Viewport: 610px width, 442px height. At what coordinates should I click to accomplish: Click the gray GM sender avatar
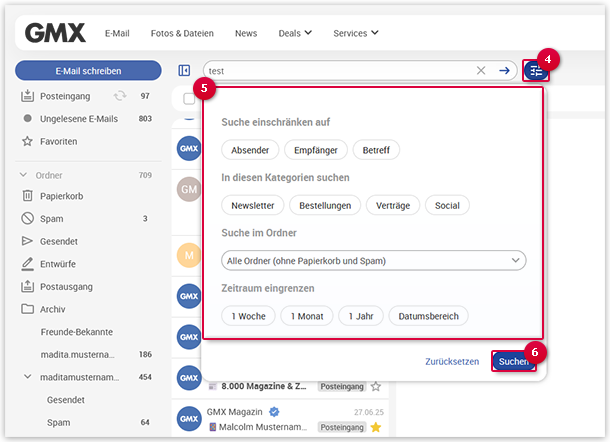[189, 189]
